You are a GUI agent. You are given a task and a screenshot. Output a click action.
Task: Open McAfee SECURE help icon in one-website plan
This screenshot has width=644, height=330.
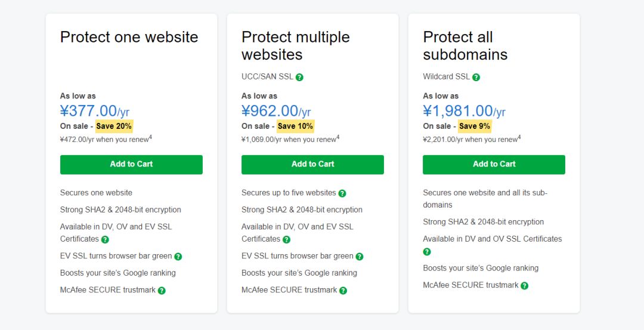coord(162,291)
